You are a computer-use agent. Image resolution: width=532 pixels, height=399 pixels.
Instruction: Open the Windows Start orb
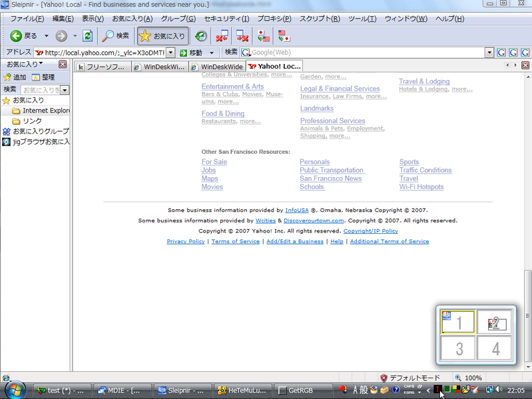15,390
